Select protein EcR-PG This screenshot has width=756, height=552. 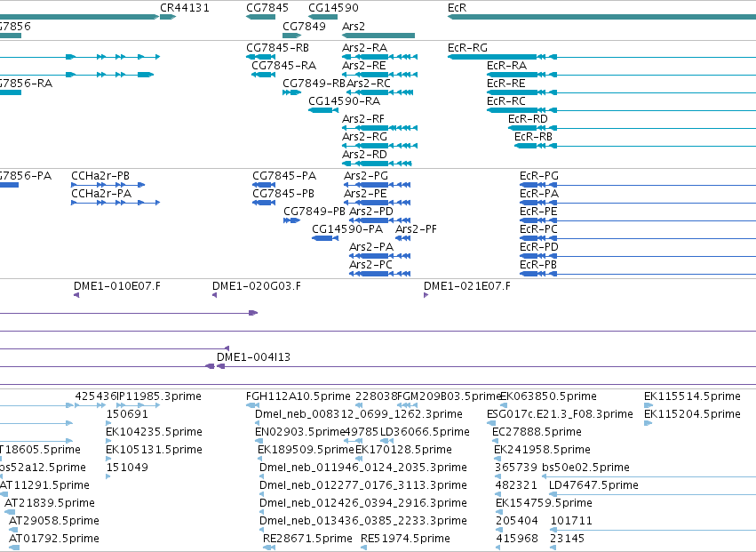point(539,176)
